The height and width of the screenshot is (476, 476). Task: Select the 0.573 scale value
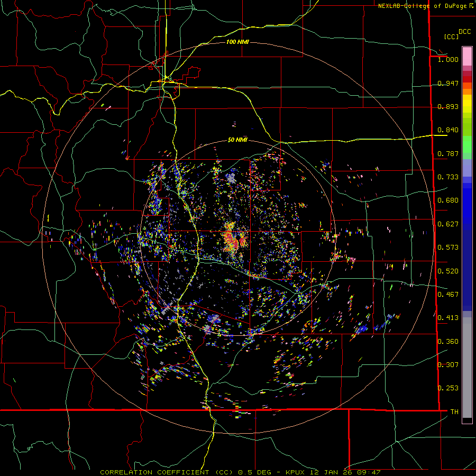coord(448,248)
